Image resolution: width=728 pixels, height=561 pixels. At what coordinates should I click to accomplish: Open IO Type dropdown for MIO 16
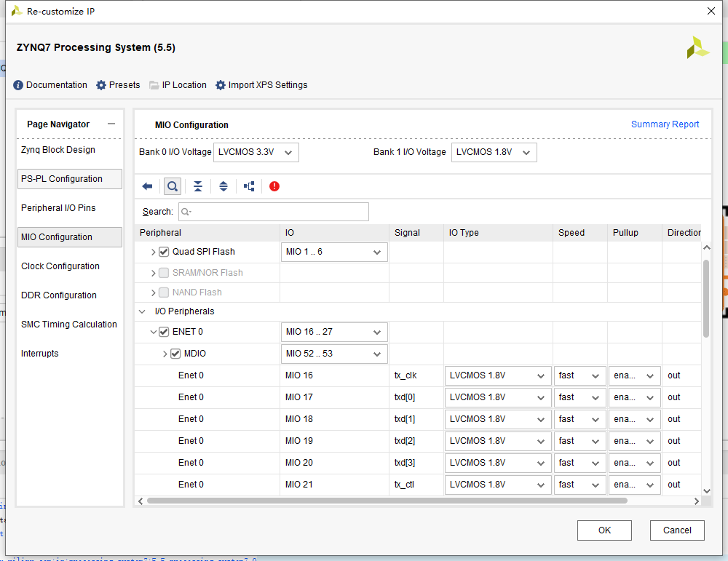[498, 376]
